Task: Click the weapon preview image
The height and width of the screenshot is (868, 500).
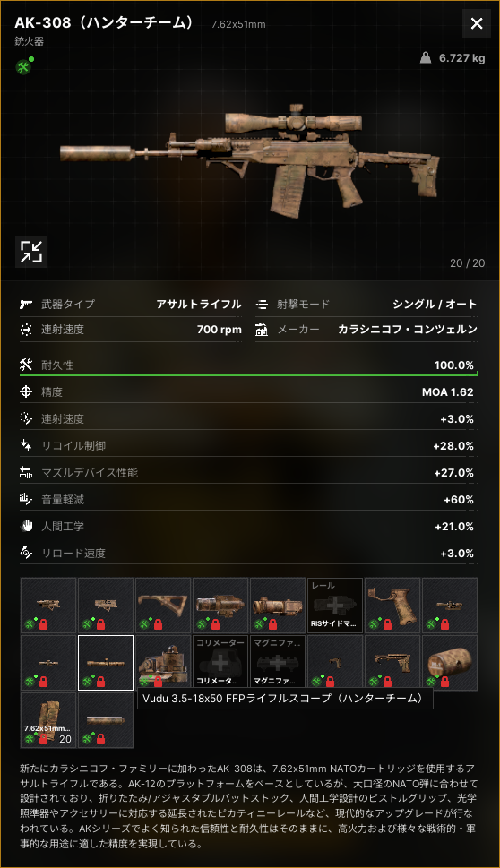Action: (250, 160)
